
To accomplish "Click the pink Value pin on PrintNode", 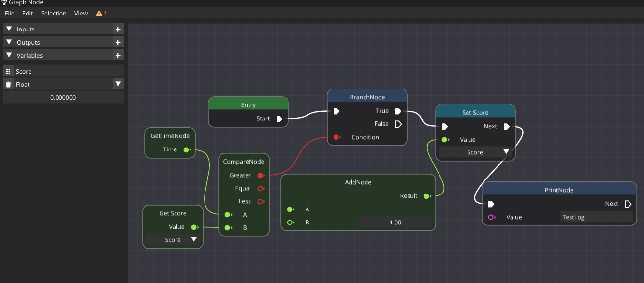I will tap(492, 217).
